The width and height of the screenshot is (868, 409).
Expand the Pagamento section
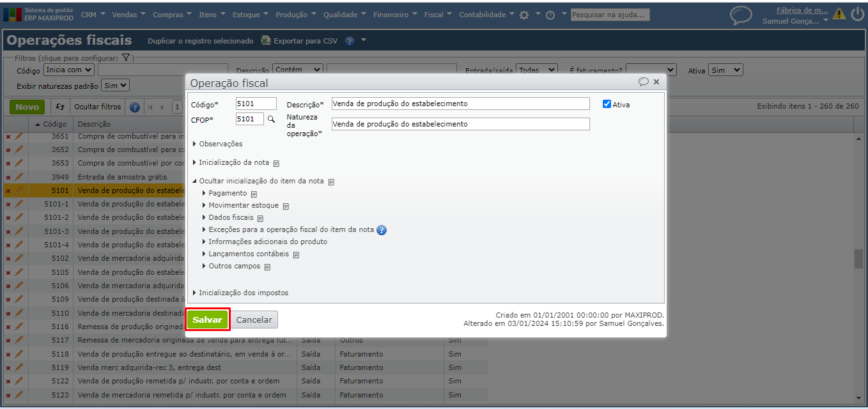tap(224, 193)
